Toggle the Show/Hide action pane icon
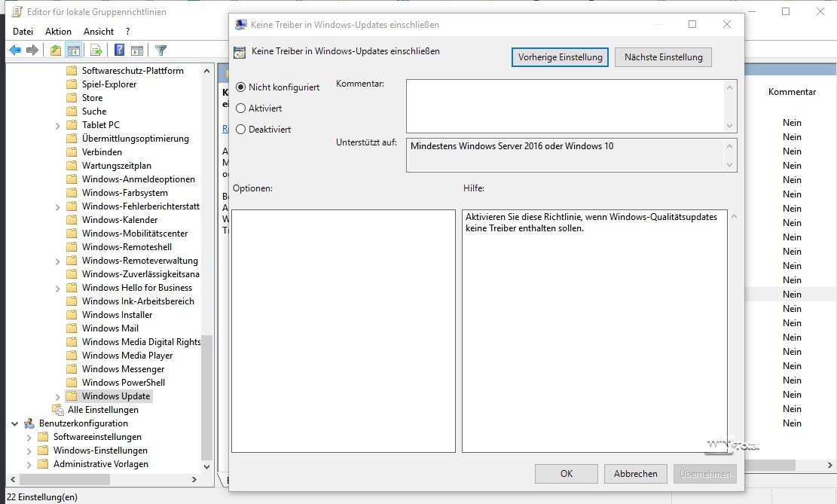 point(137,50)
